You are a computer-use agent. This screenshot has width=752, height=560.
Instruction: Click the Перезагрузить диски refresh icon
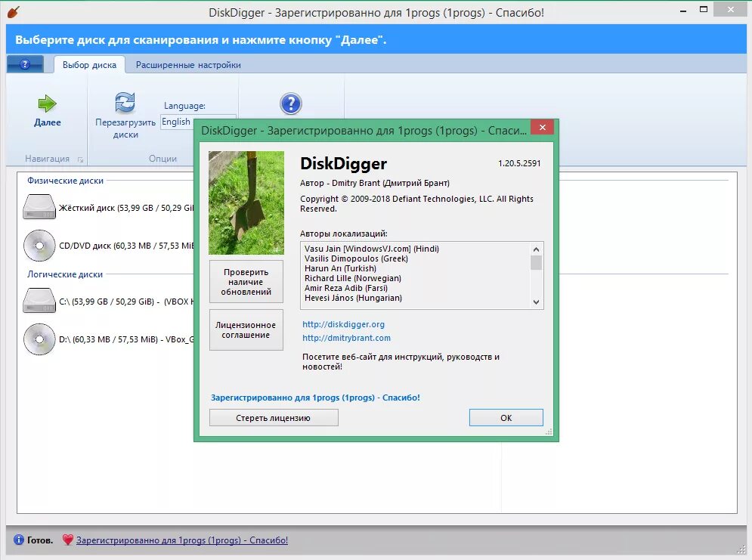pyautogui.click(x=125, y=102)
